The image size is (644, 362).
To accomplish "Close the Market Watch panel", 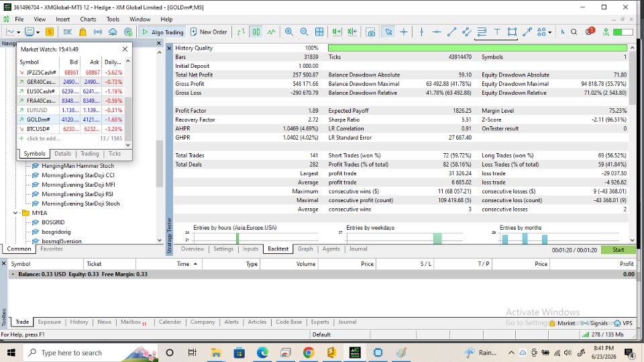I will pyautogui.click(x=125, y=49).
